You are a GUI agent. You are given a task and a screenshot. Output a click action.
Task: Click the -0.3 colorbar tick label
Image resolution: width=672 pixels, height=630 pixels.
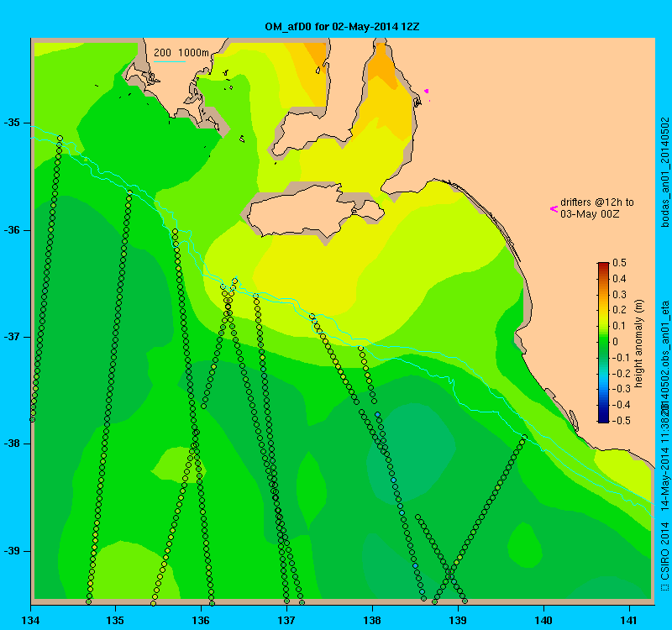pos(620,389)
